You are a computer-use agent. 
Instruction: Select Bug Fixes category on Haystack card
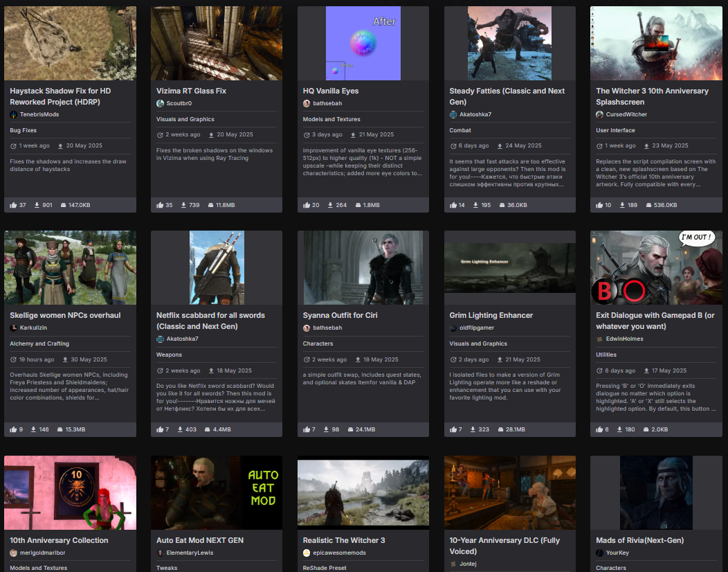tap(24, 131)
